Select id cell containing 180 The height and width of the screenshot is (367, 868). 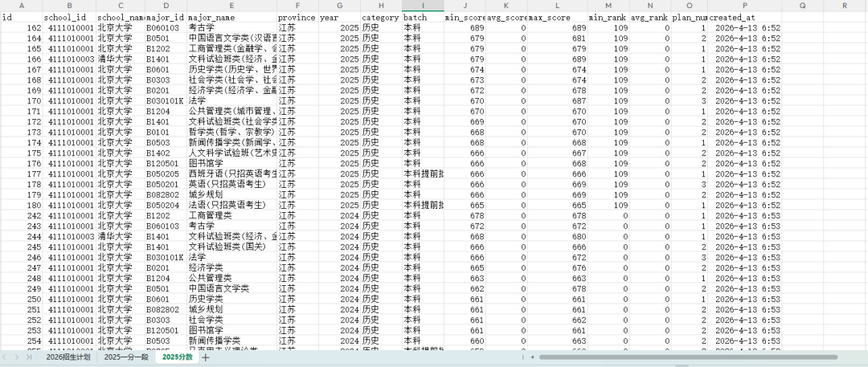click(x=22, y=206)
